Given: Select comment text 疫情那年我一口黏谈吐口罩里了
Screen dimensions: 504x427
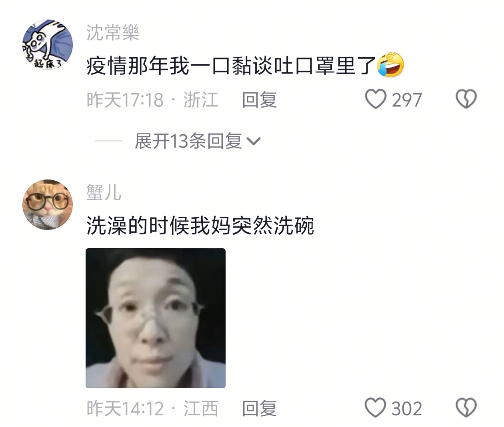Looking at the screenshot, I should pyautogui.click(x=231, y=66).
